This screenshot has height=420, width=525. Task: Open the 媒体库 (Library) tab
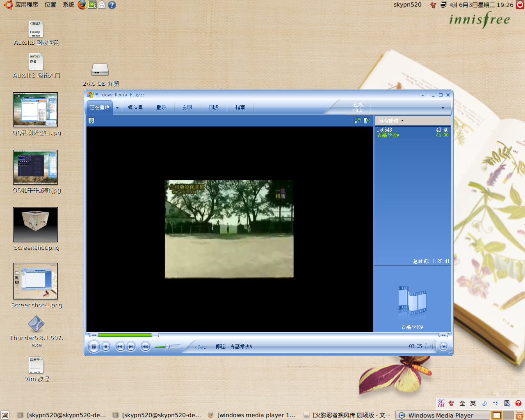tap(135, 107)
